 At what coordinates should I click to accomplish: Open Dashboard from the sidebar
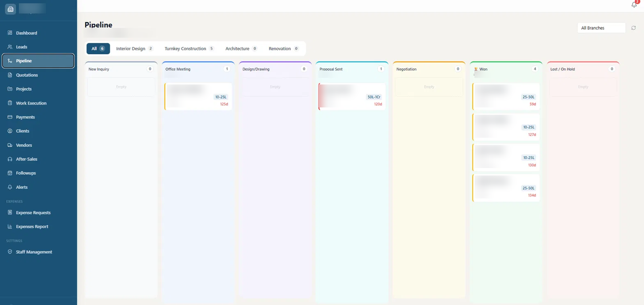pos(38,33)
